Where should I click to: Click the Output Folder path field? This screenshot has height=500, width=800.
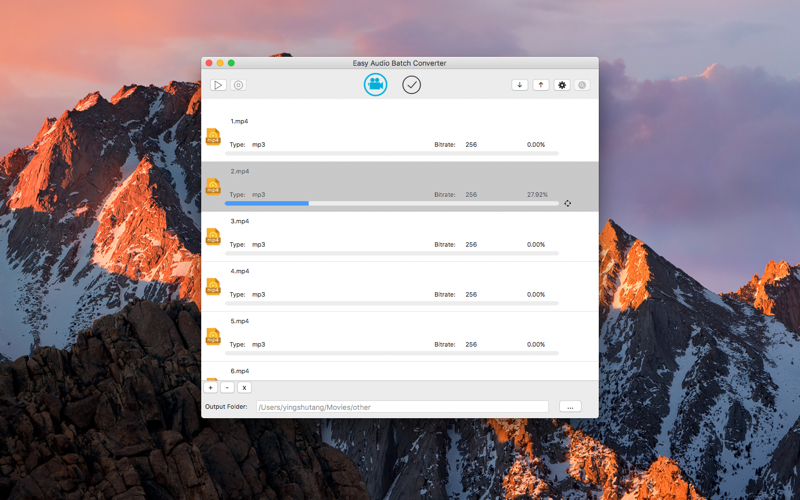pyautogui.click(x=402, y=407)
